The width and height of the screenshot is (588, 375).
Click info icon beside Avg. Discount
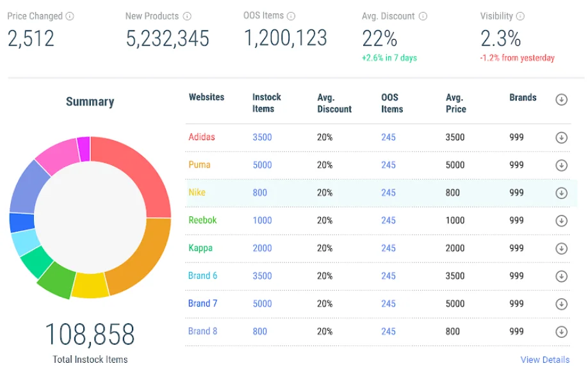[423, 17]
